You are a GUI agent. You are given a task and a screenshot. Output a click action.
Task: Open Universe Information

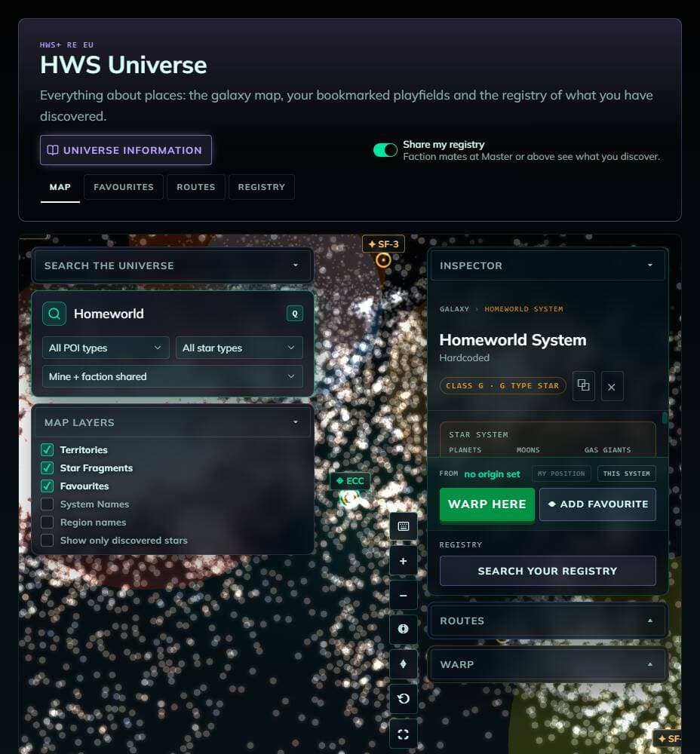point(126,150)
